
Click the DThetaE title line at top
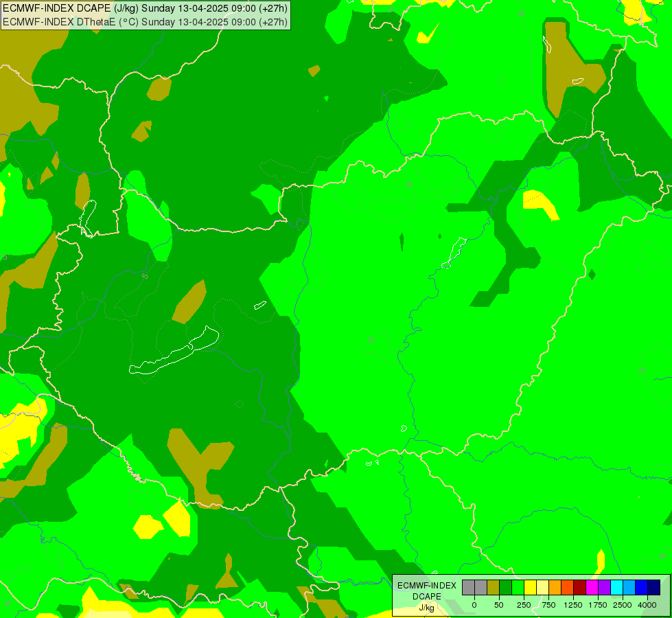click(145, 22)
